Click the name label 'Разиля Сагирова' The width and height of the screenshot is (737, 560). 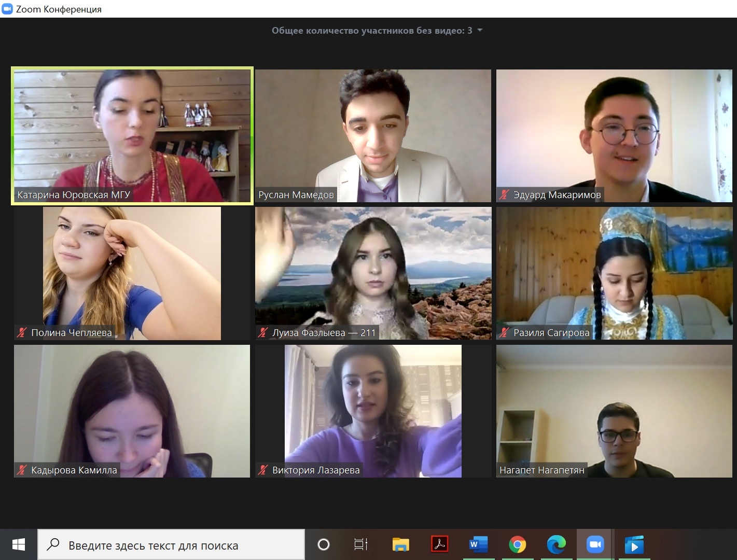[551, 333]
